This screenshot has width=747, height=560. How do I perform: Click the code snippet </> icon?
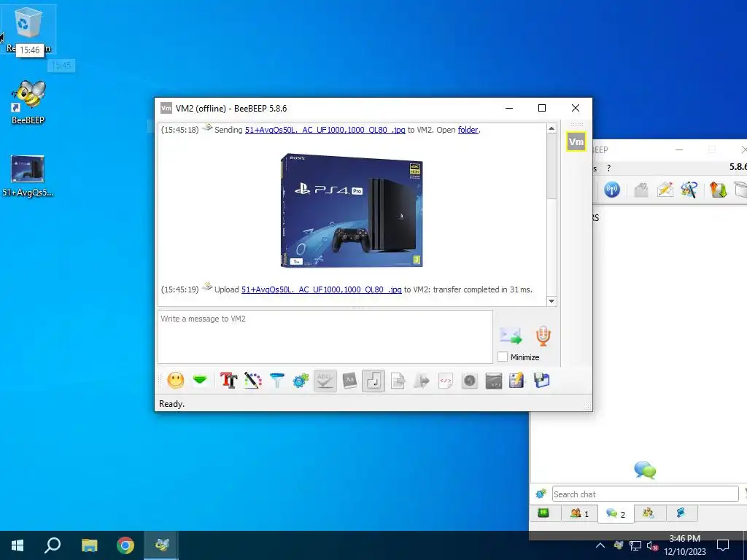pos(446,381)
